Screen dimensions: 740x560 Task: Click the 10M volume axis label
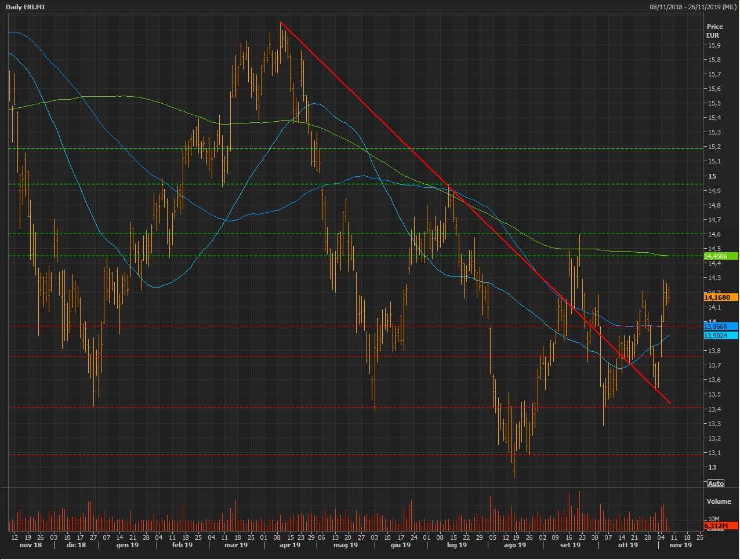713,519
